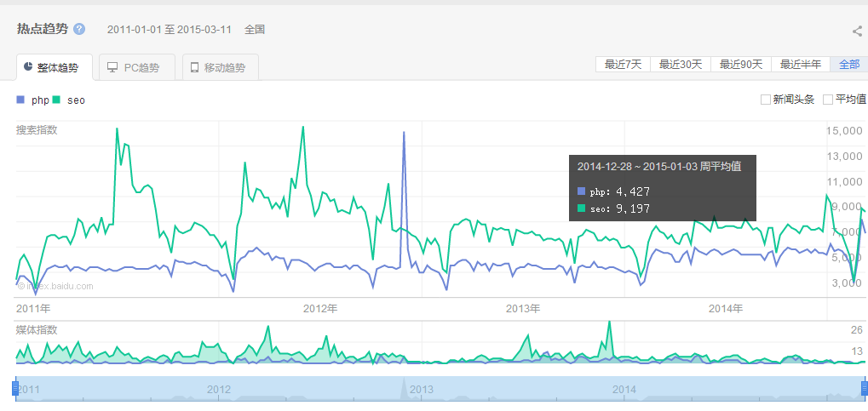Click the 全国 region label

255,29
